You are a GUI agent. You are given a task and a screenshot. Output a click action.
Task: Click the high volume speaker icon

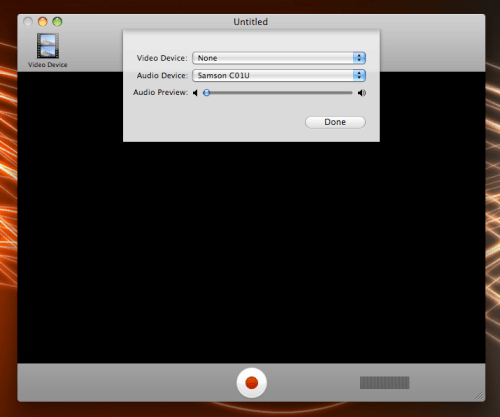pyautogui.click(x=362, y=93)
